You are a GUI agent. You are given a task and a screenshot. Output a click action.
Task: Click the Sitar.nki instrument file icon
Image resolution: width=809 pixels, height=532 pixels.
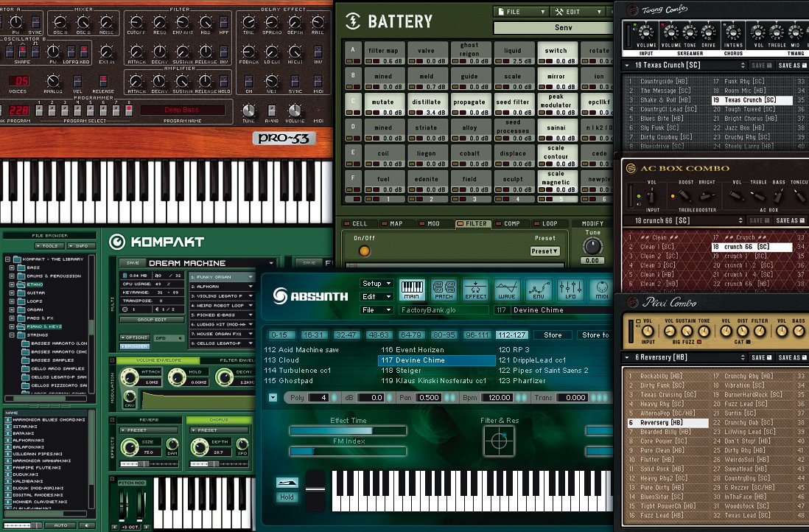(x=8, y=427)
